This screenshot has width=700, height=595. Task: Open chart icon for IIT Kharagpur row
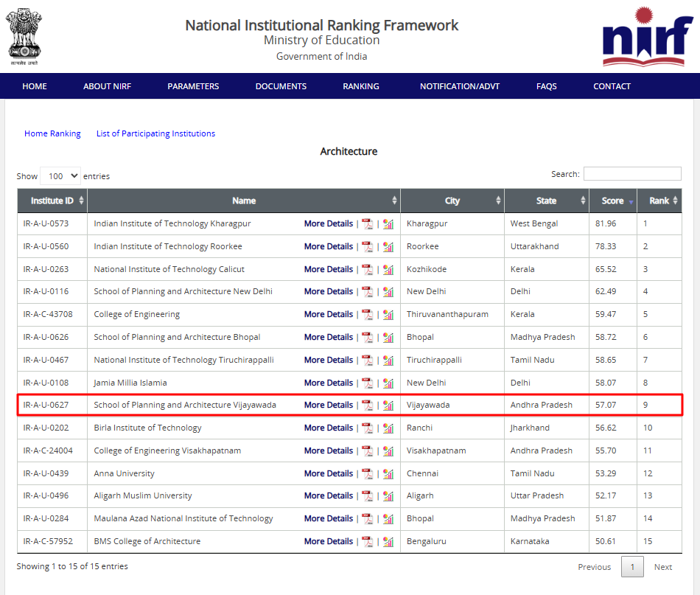pos(388,224)
